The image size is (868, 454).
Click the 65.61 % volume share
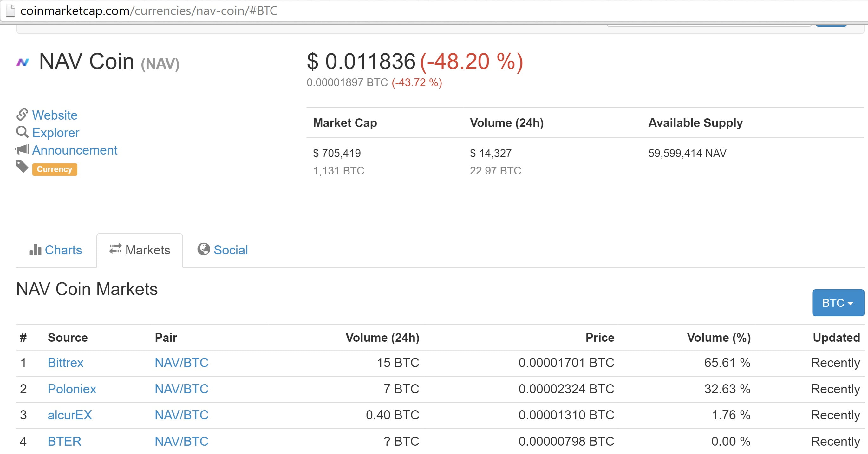[x=727, y=363]
